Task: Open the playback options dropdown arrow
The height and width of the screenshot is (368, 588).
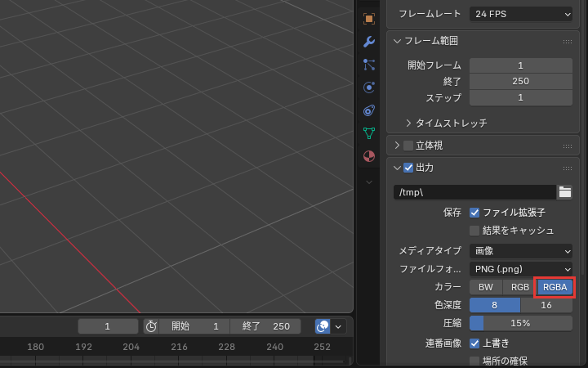Action: coord(338,326)
